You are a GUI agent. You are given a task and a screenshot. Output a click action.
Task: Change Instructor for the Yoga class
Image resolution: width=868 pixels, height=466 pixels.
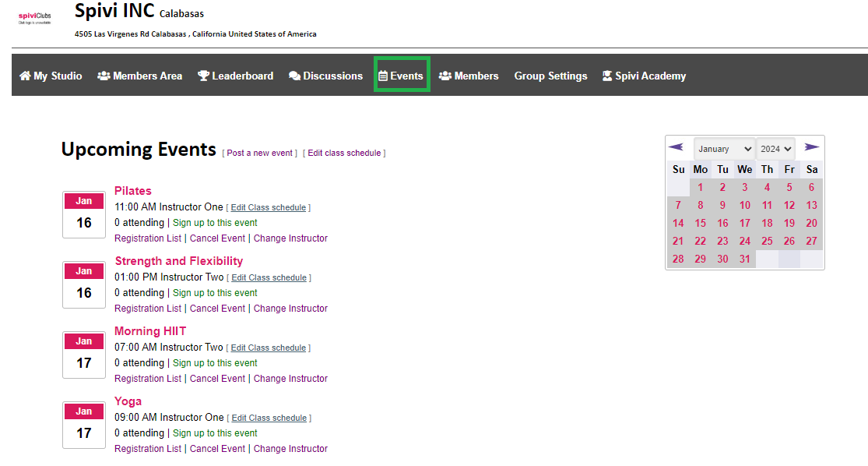[290, 449]
